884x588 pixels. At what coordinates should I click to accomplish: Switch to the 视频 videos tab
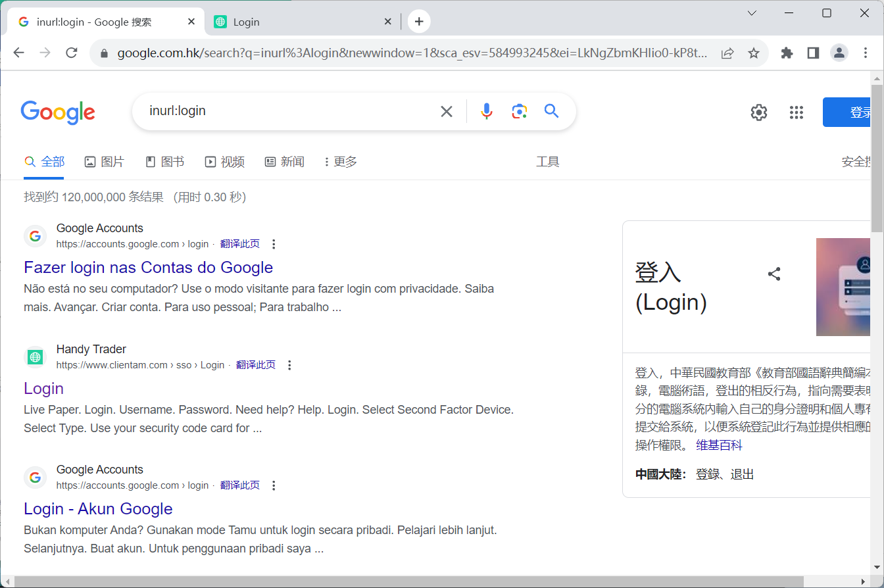(225, 162)
